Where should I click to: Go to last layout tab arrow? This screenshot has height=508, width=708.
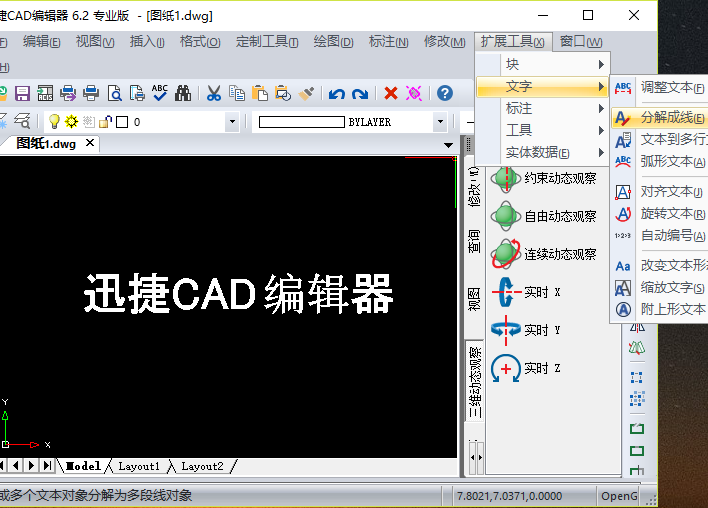pos(47,466)
